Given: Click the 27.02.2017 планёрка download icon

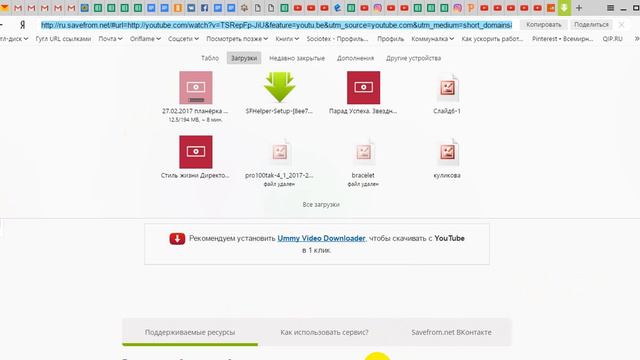Looking at the screenshot, I should [x=196, y=87].
